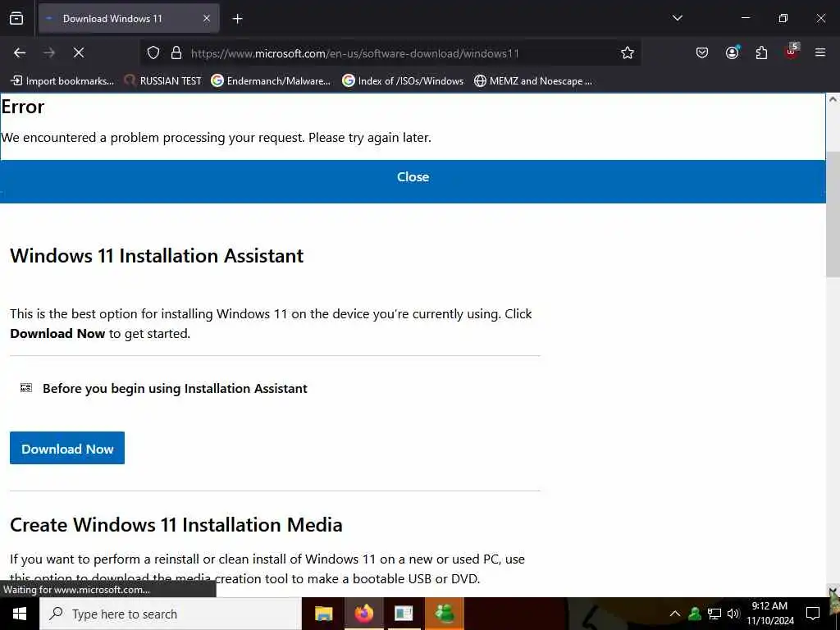Screen dimensions: 840x630
Task: Go forward with the forward arrow
Action: click(49, 52)
